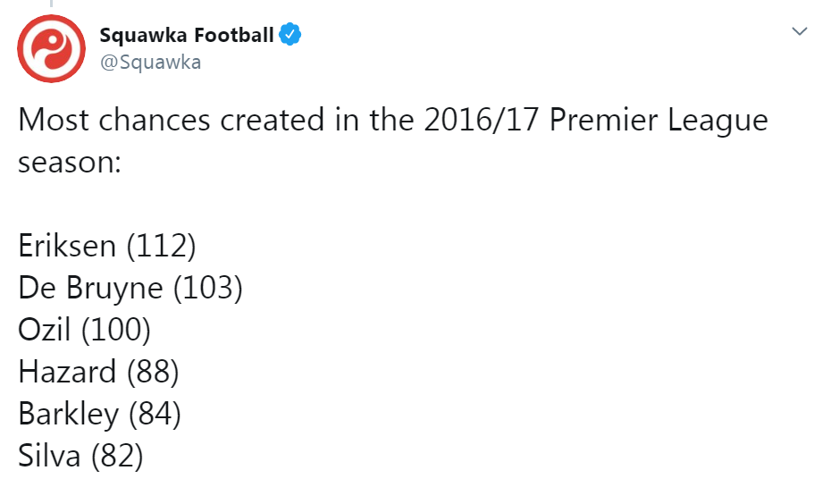The height and width of the screenshot is (504, 831).
Task: Expand the tweet options chevron
Action: point(799,31)
